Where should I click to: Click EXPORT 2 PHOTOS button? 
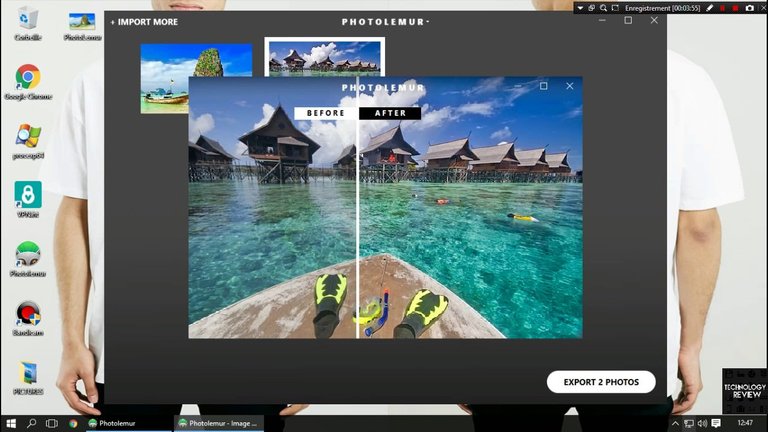tap(601, 382)
